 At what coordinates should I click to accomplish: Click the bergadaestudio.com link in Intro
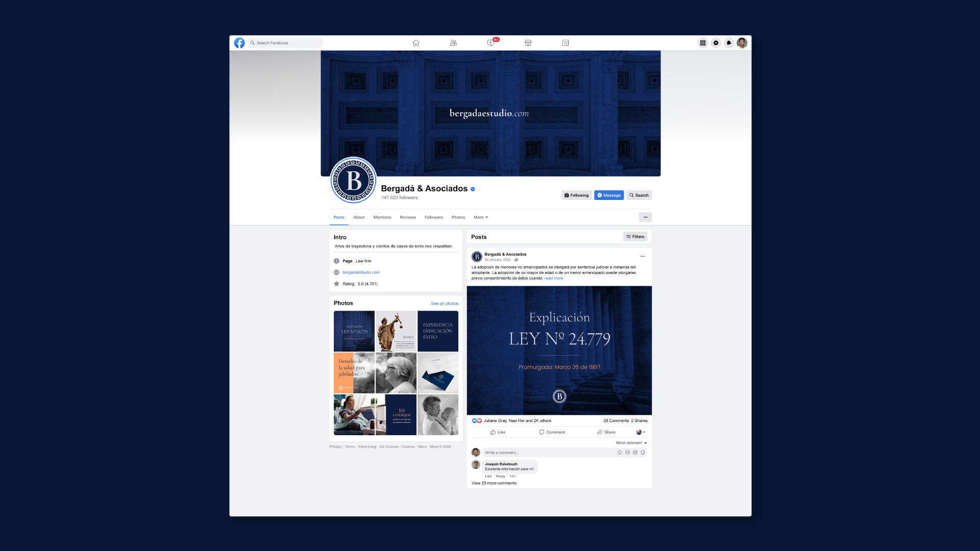coord(361,272)
